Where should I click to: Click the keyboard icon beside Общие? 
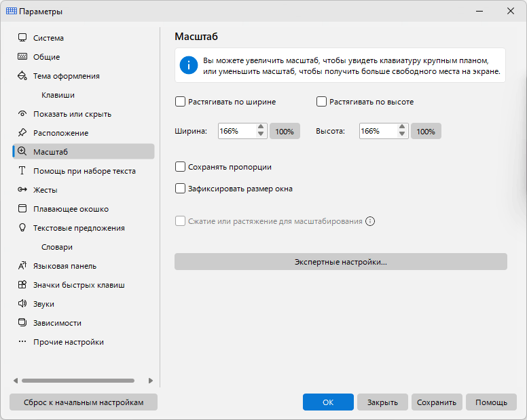[x=22, y=56]
